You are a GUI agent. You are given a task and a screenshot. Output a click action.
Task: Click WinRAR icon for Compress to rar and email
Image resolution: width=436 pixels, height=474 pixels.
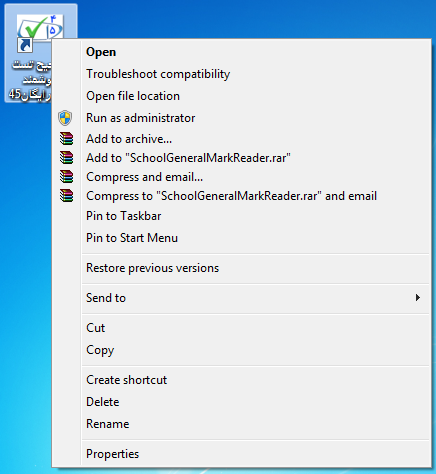click(x=66, y=196)
